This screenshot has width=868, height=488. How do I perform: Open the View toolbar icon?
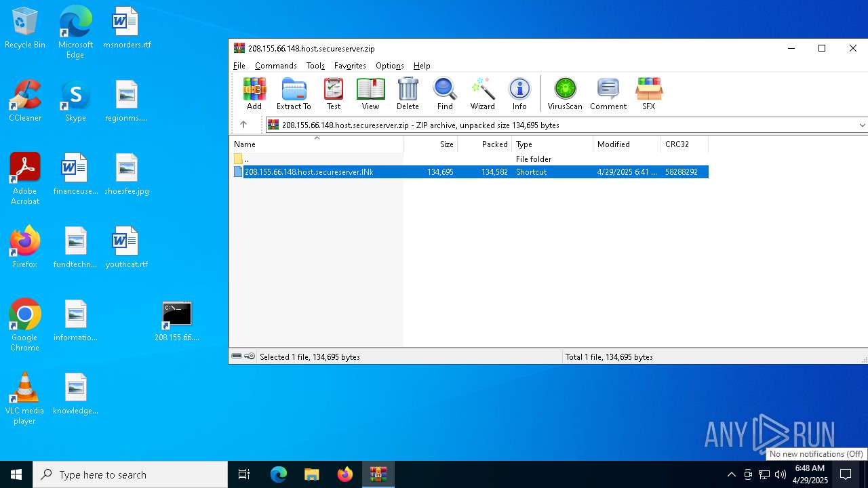370,94
